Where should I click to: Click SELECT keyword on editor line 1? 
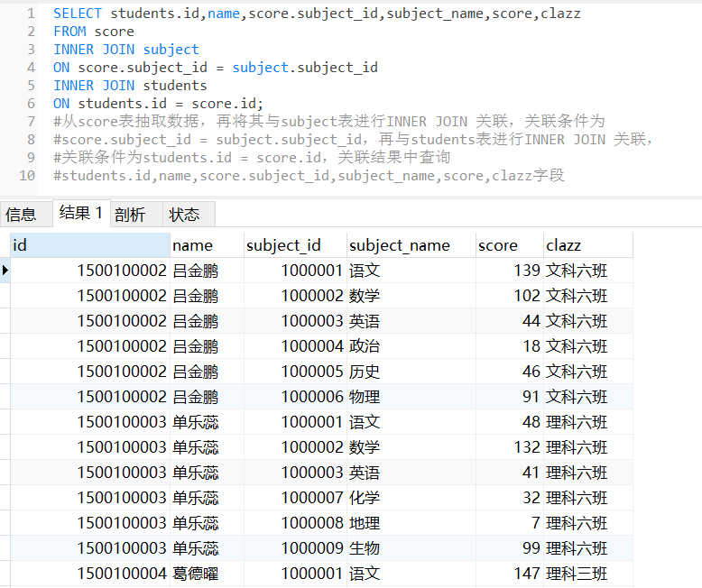(x=78, y=14)
